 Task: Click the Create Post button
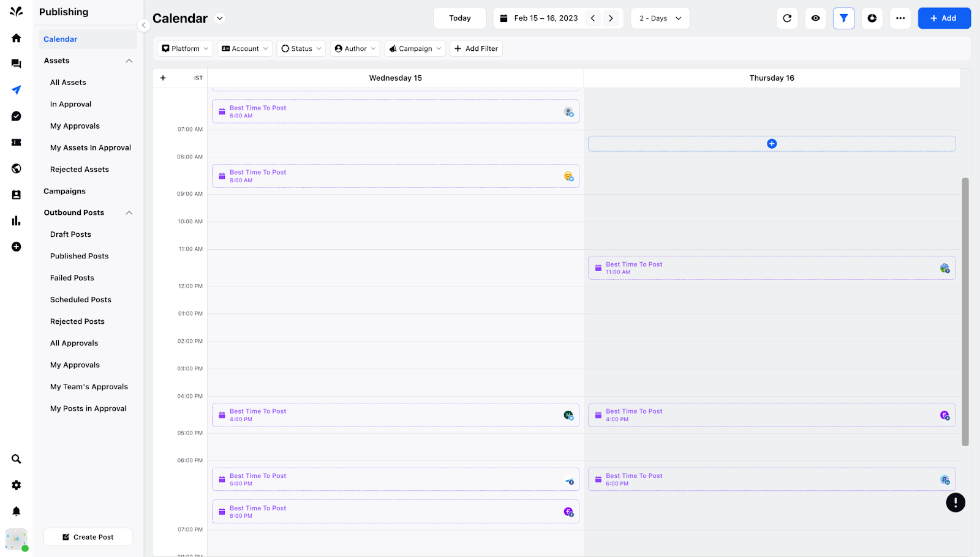[x=88, y=537]
